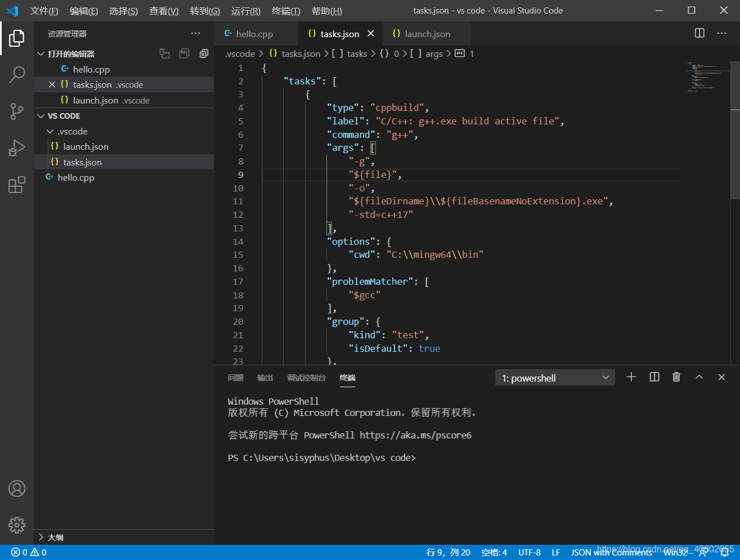Open the Selection menu
This screenshot has width=740, height=560.
pos(123,11)
